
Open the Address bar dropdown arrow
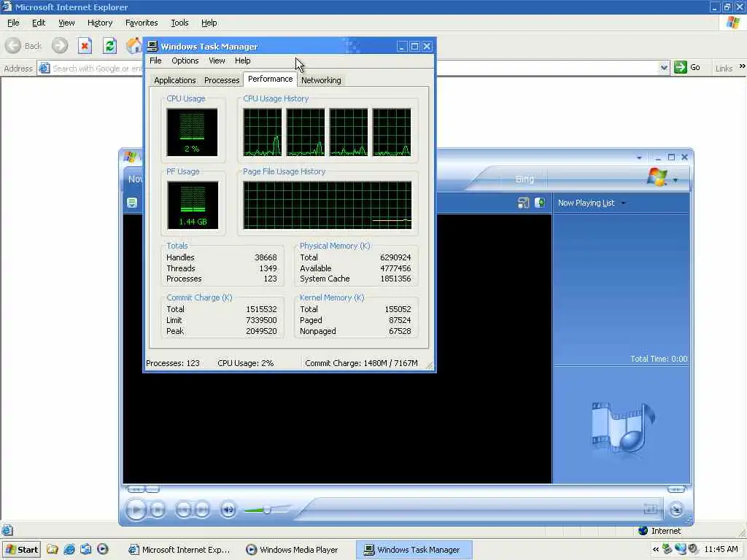coord(664,68)
